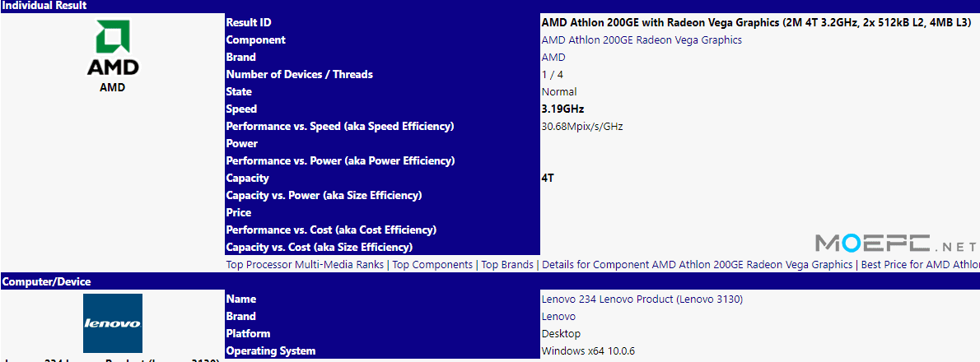
Task: Open Lenovo 234 Lenovo Product name link
Action: click(x=642, y=299)
